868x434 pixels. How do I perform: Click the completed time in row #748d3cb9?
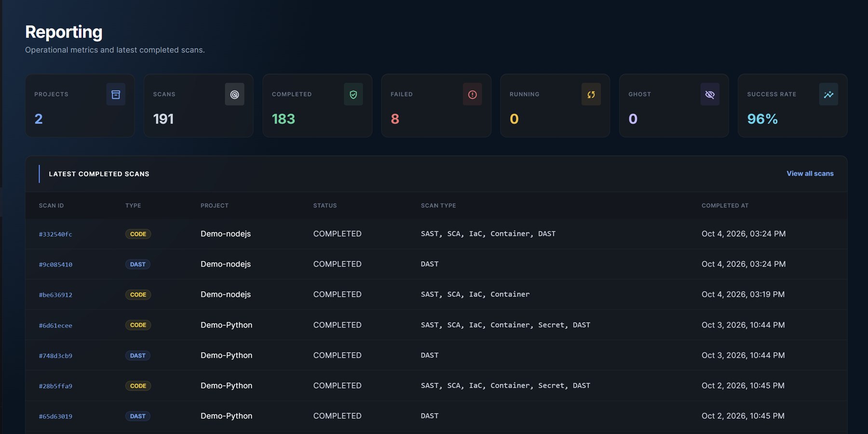(x=743, y=355)
